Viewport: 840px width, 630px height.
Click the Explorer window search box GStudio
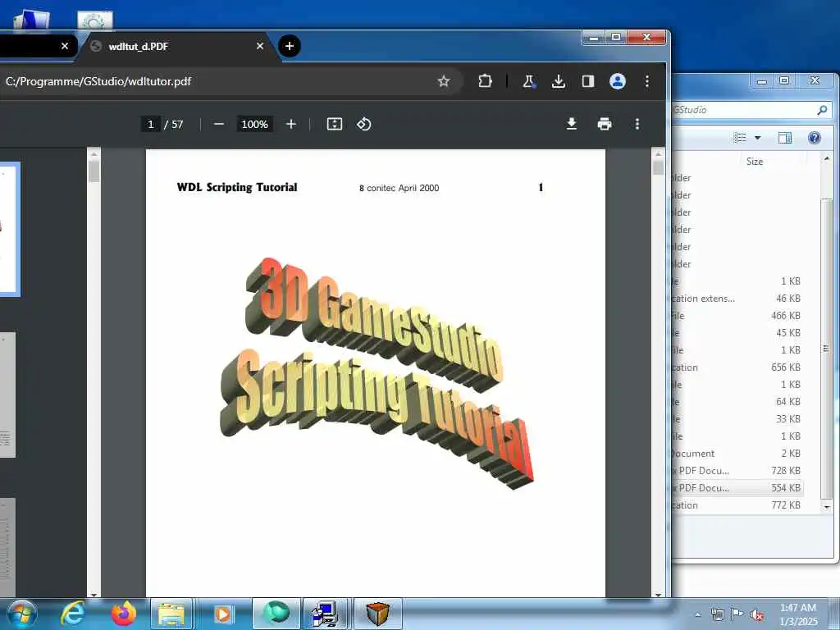coord(745,110)
